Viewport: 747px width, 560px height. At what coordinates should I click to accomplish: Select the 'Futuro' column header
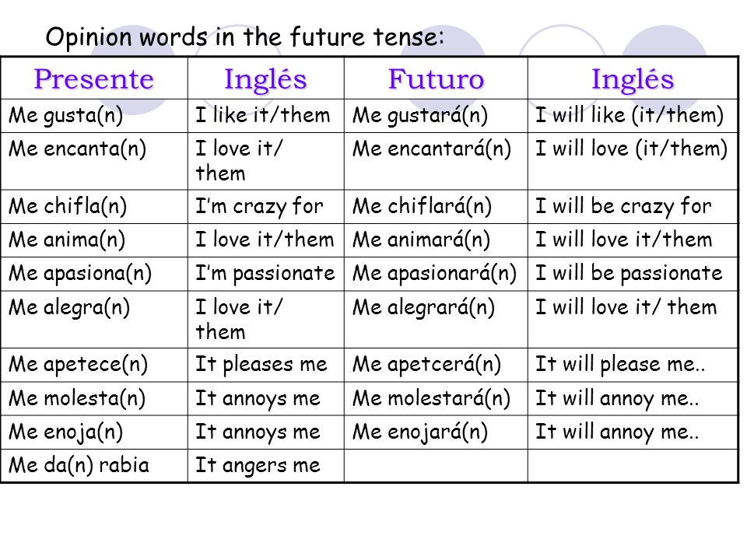(436, 79)
